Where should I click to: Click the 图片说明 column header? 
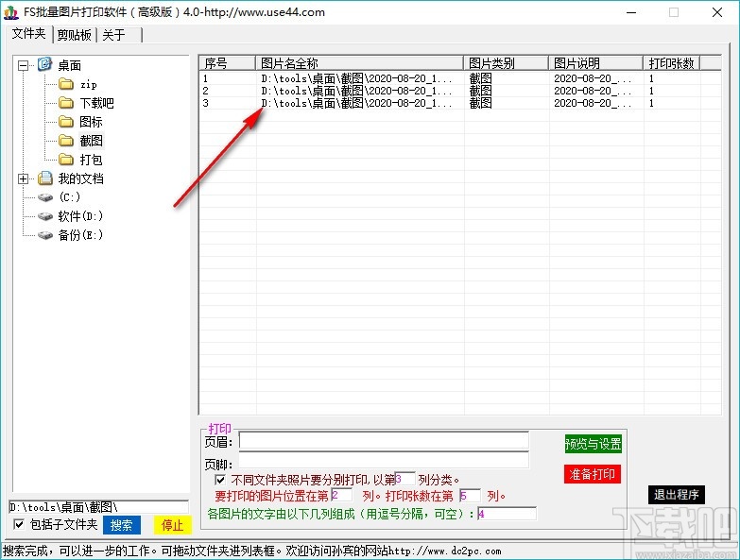595,63
